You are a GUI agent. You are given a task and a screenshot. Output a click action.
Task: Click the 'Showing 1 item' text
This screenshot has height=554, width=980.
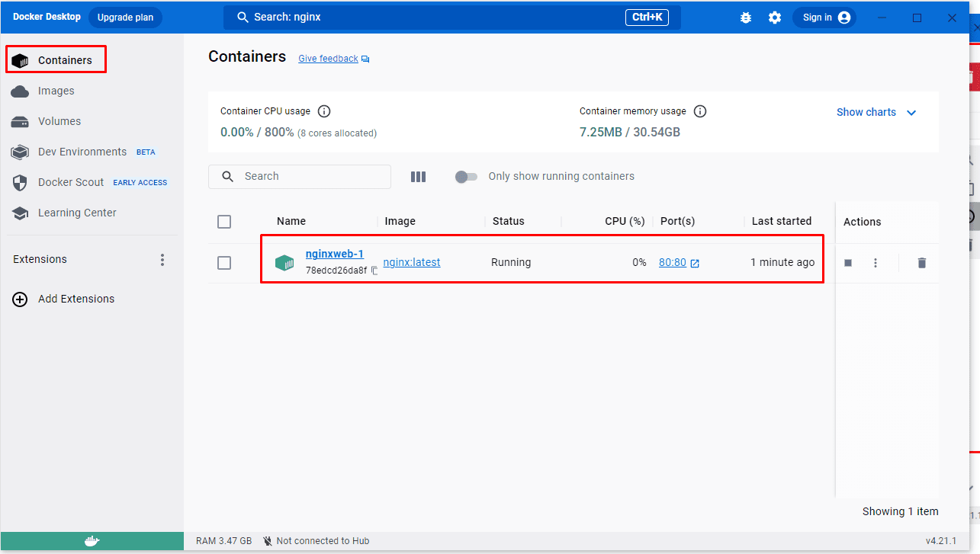point(901,511)
